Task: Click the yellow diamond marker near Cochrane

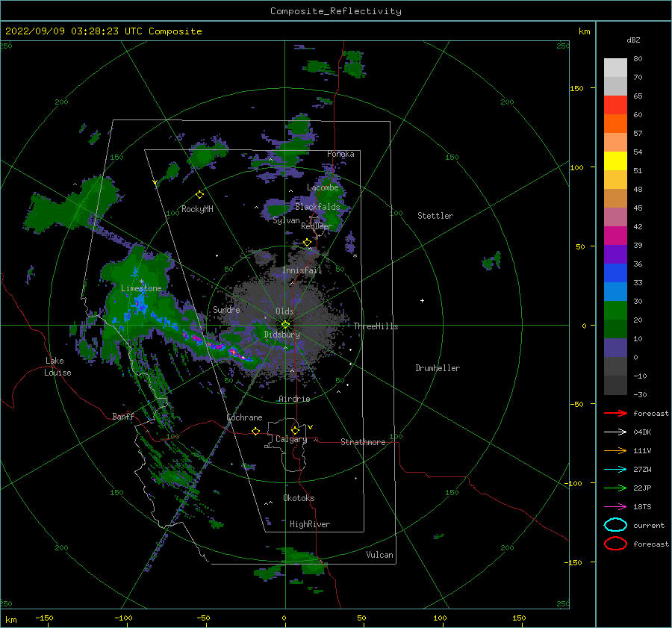Action: pyautogui.click(x=255, y=431)
